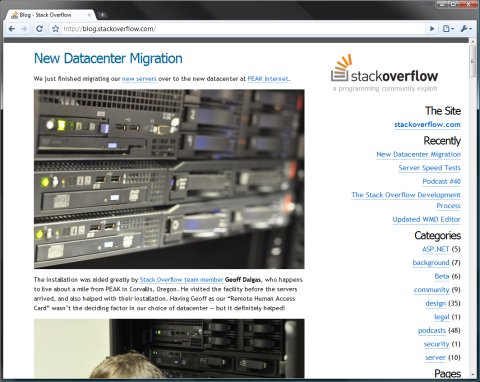The width and height of the screenshot is (480, 382).
Task: Open the New Datacenter Migration title link
Action: pyautogui.click(x=108, y=58)
